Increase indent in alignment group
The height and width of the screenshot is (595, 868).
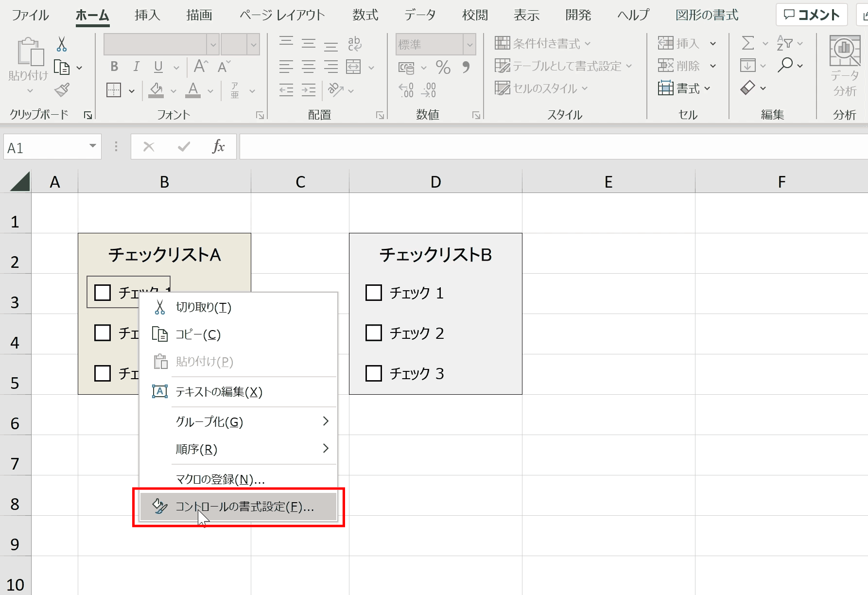pos(309,90)
